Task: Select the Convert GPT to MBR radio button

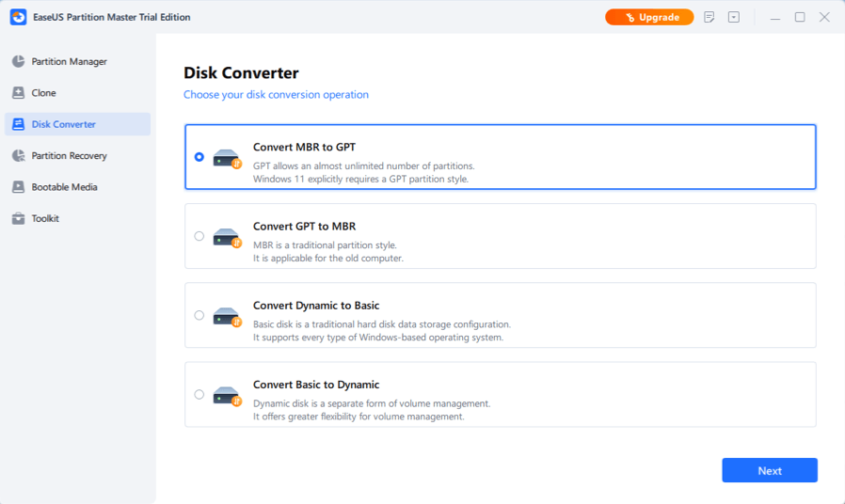Action: coord(199,236)
